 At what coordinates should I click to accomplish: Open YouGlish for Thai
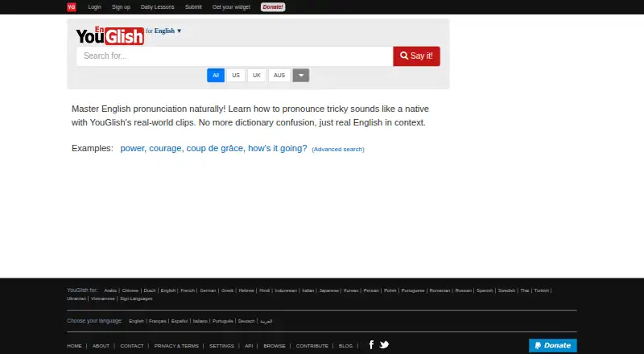(525, 290)
